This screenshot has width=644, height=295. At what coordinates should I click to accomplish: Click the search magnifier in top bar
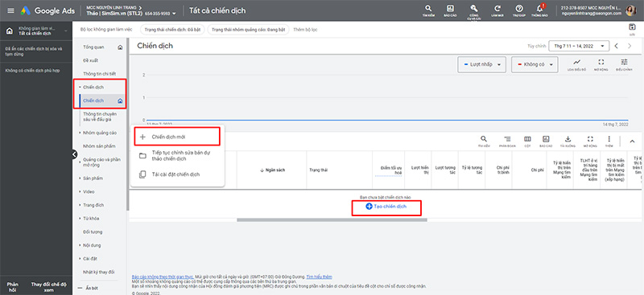(x=428, y=10)
